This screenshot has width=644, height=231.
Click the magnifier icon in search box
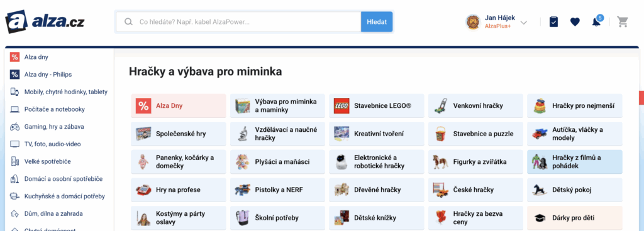(128, 22)
